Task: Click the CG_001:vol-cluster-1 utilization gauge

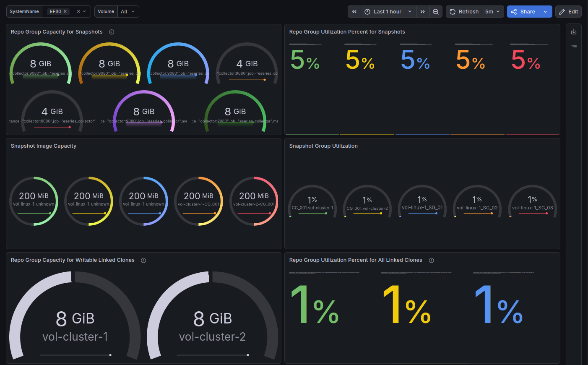Action: [x=312, y=202]
